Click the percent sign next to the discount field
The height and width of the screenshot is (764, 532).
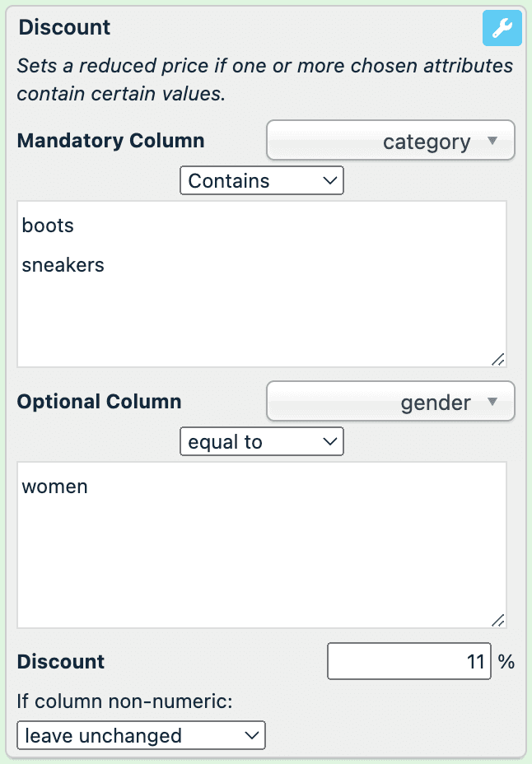[506, 662]
